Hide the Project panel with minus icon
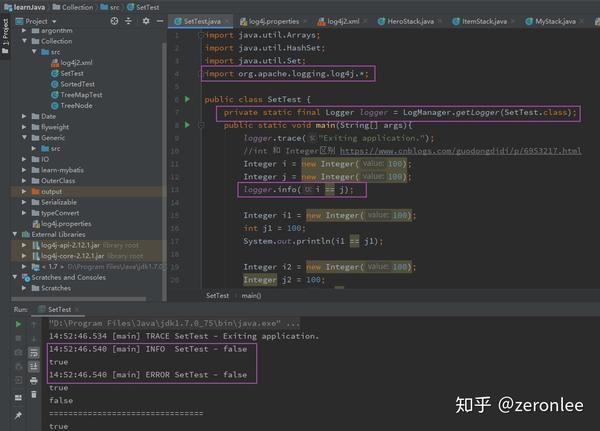This screenshot has height=431, width=600. point(160,21)
